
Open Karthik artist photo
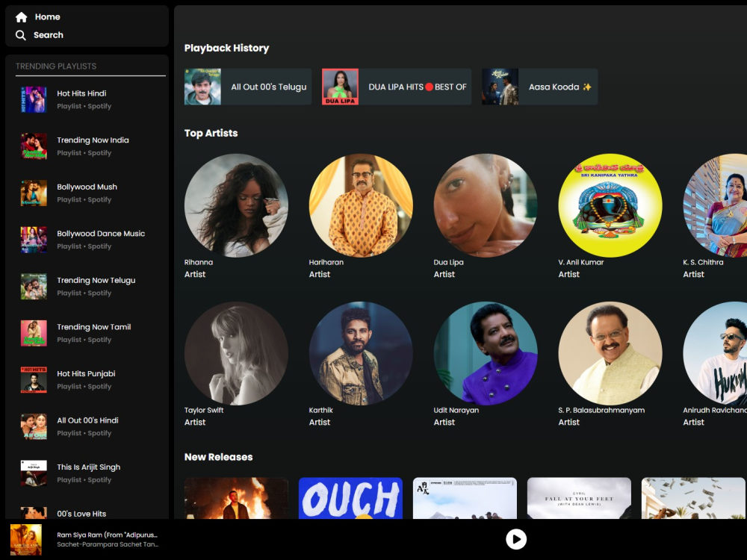pyautogui.click(x=361, y=353)
